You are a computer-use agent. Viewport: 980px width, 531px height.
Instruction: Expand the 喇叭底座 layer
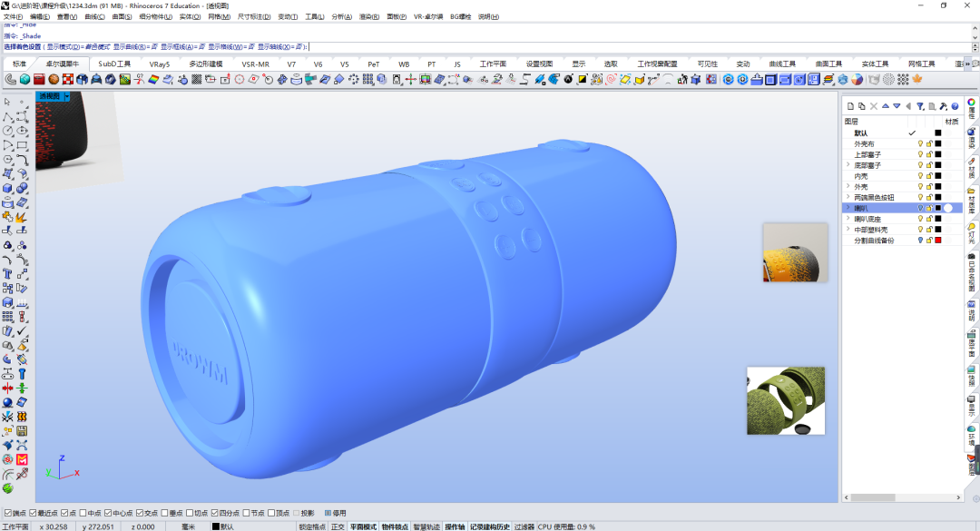click(848, 219)
